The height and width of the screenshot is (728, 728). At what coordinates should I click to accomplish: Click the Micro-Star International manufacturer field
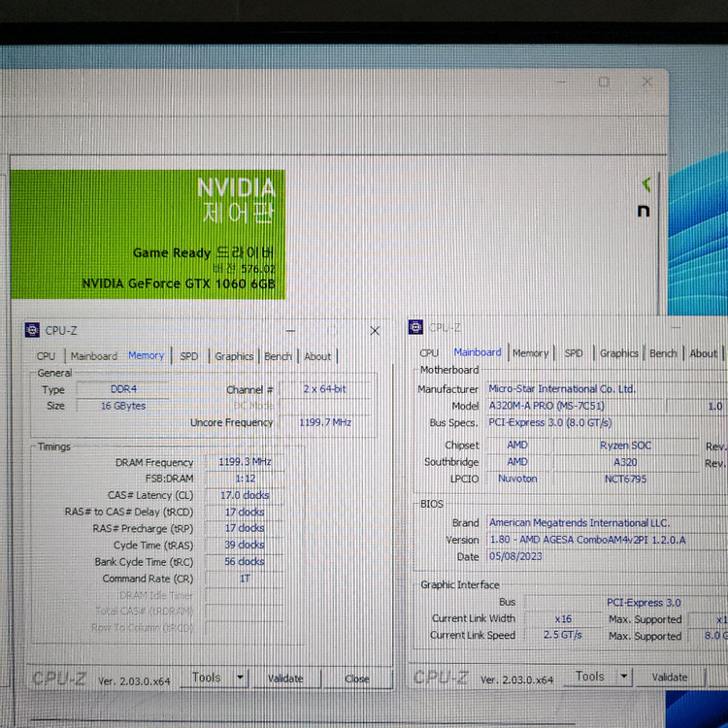click(608, 388)
